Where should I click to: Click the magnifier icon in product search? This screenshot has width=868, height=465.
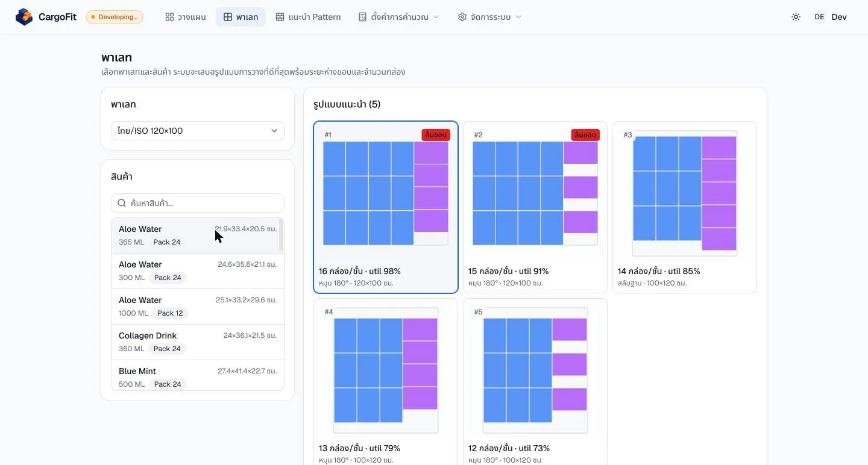(122, 203)
